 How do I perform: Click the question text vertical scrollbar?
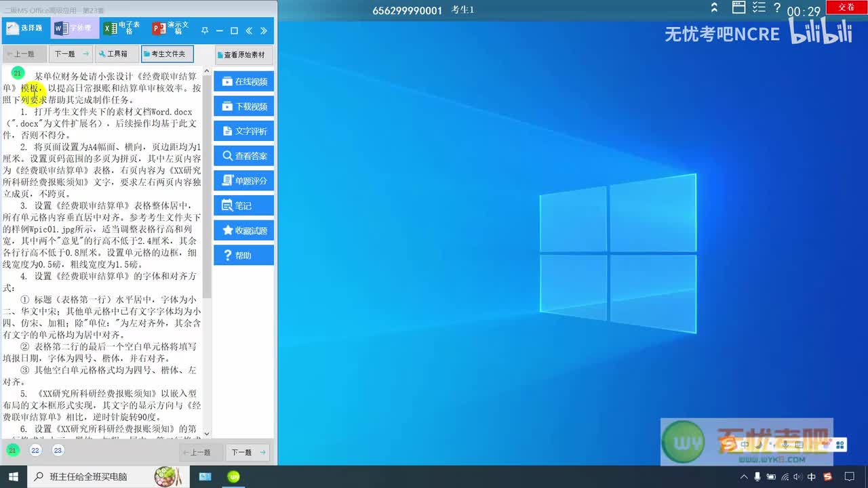click(207, 251)
